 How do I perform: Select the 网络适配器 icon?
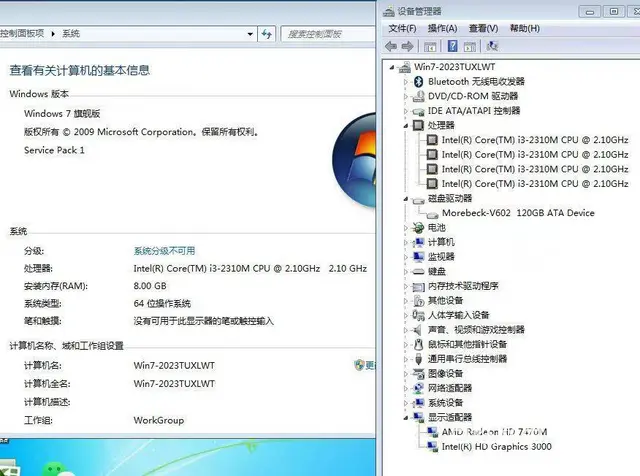coord(418,388)
